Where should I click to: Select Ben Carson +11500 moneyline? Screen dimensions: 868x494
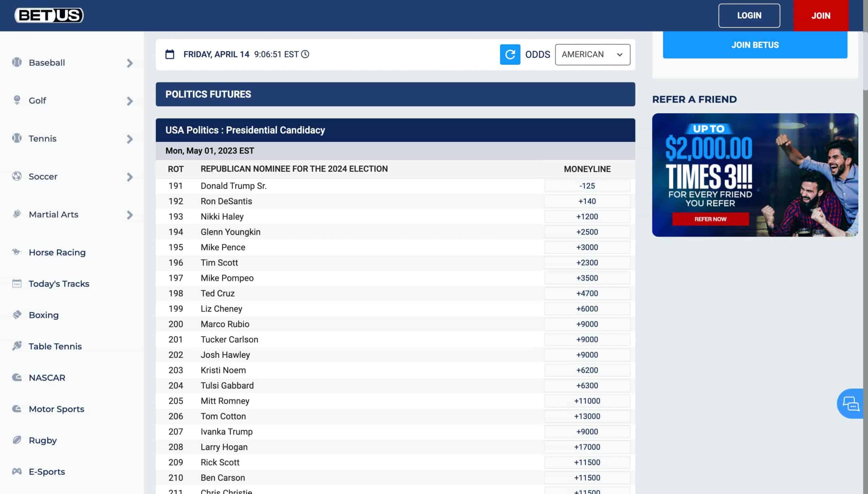click(x=587, y=477)
